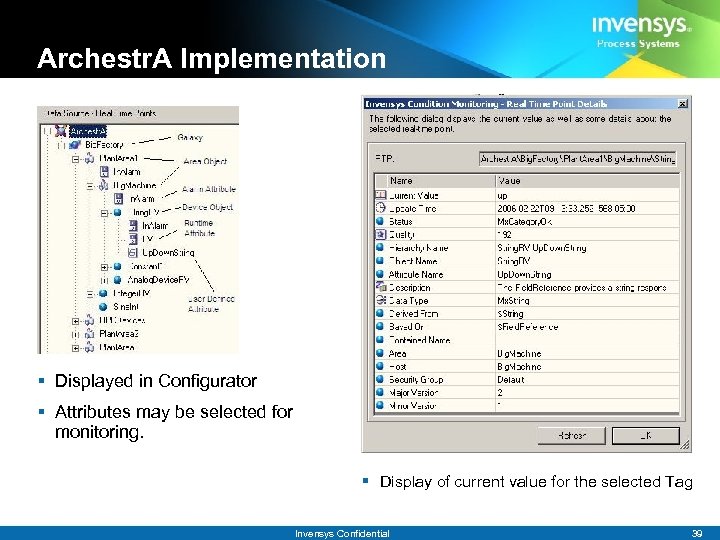The width and height of the screenshot is (720, 540).
Task: Expand the AnalogDevicePV tree node
Action: click(104, 280)
